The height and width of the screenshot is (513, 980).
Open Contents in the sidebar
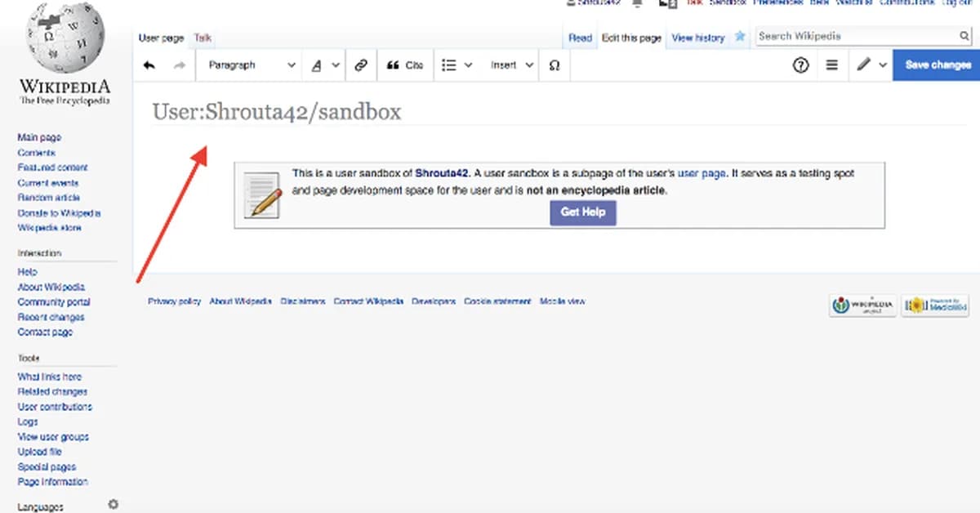point(37,153)
